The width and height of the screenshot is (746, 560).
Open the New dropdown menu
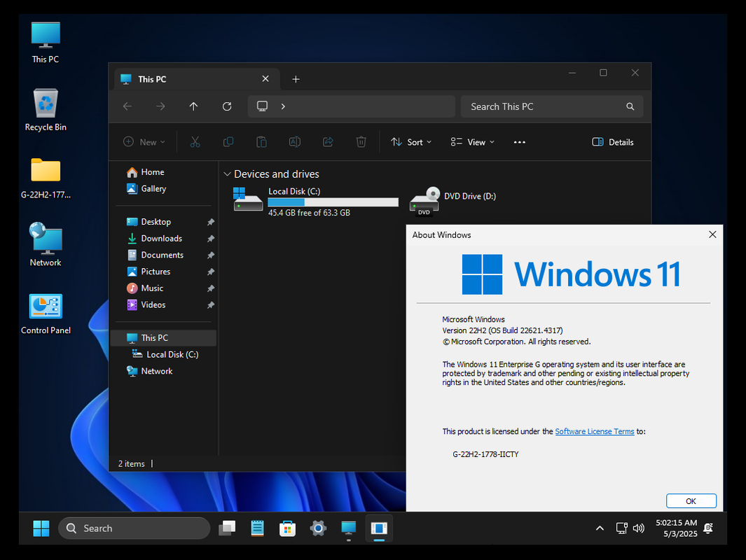click(144, 142)
